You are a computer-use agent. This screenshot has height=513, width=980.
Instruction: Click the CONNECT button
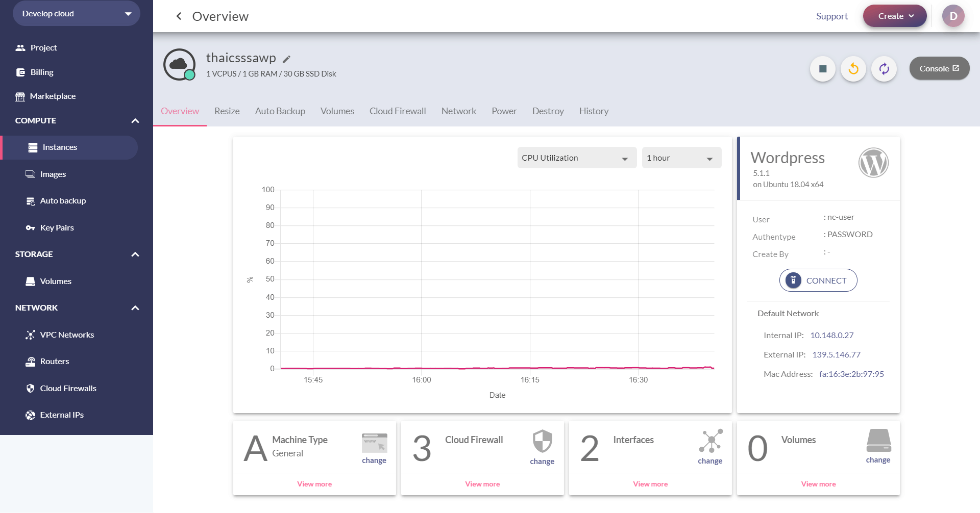(818, 280)
